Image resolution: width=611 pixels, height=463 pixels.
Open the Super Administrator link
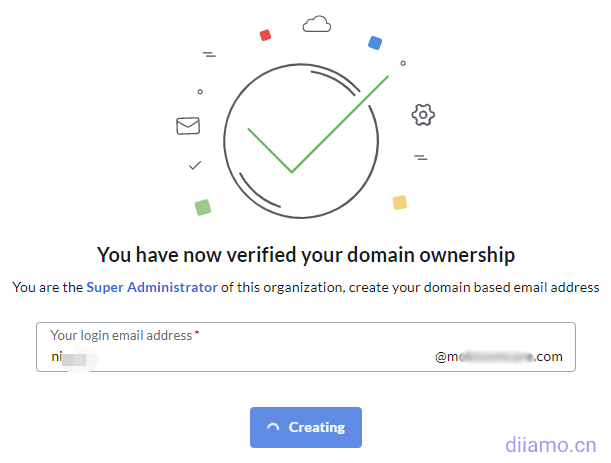pyautogui.click(x=151, y=287)
